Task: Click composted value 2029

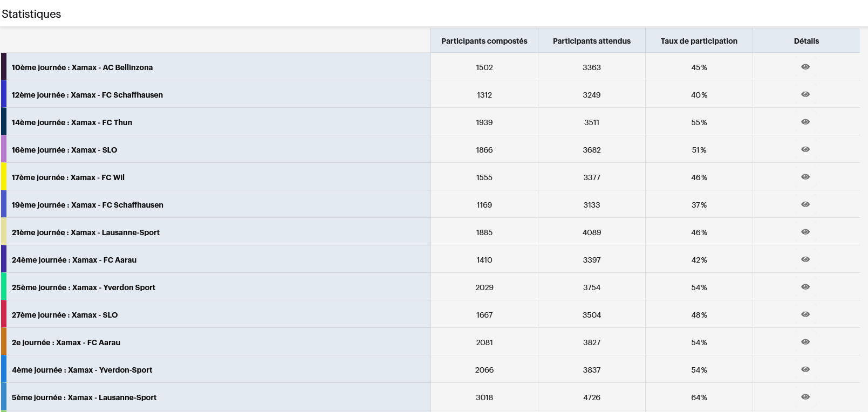Action: coord(484,287)
